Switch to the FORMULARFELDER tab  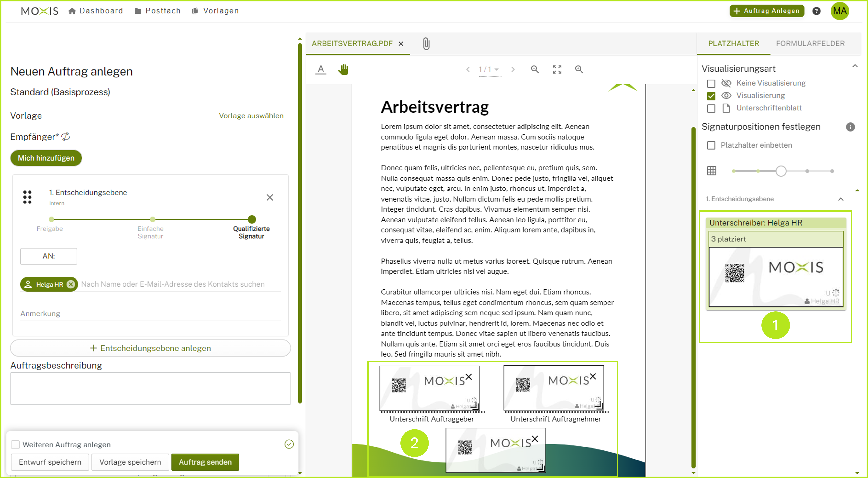810,43
